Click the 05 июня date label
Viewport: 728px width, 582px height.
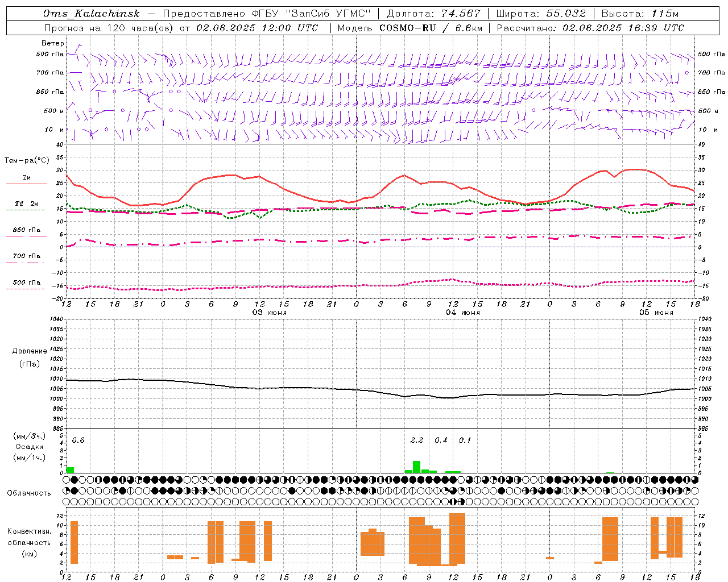click(x=656, y=313)
